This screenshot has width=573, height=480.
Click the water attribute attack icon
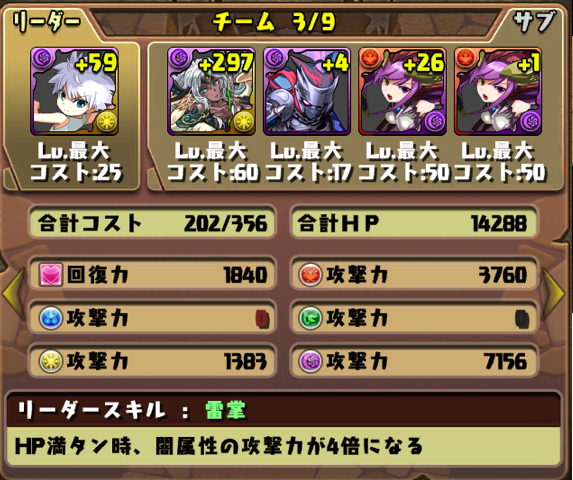coord(51,318)
